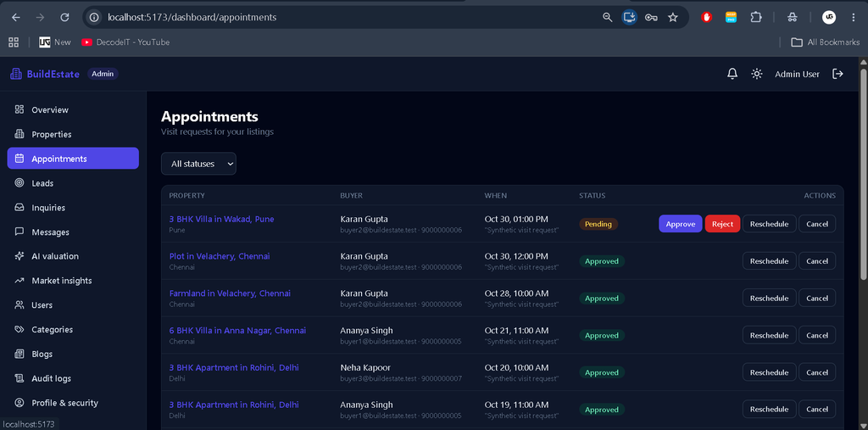This screenshot has height=430, width=868.
Task: Open 3 BHK Villa in Wakad, Pune link
Action: 221,219
